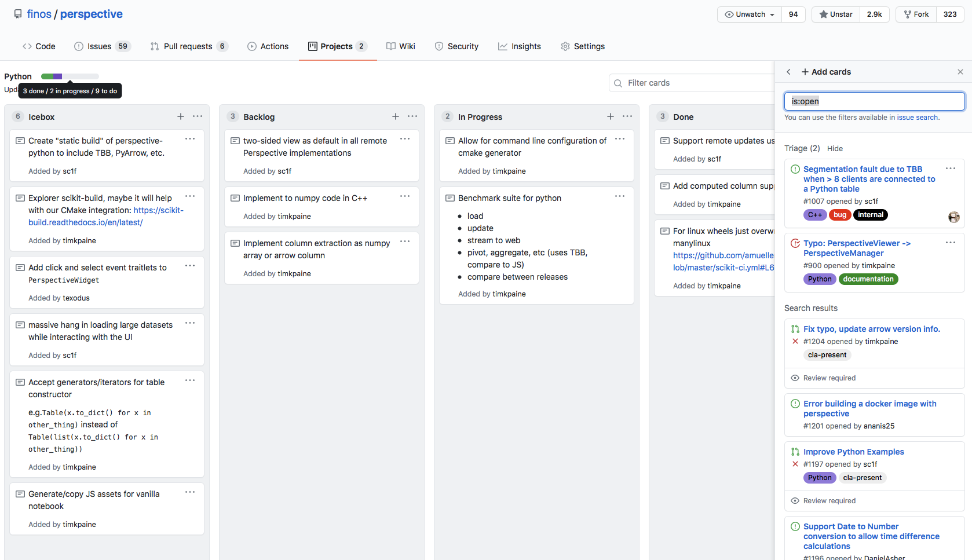
Task: Open In Progress column options menu
Action: 627,116
